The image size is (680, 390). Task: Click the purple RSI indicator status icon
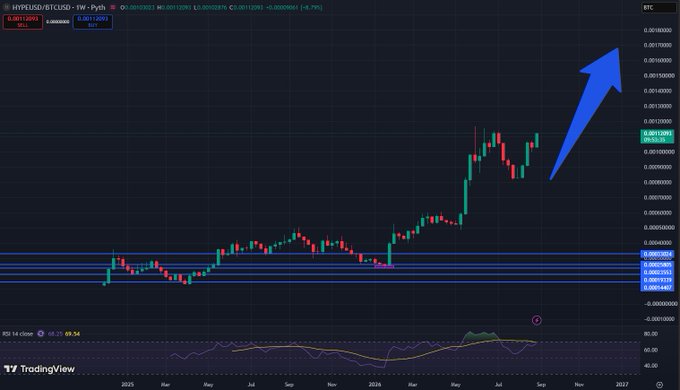click(x=41, y=334)
